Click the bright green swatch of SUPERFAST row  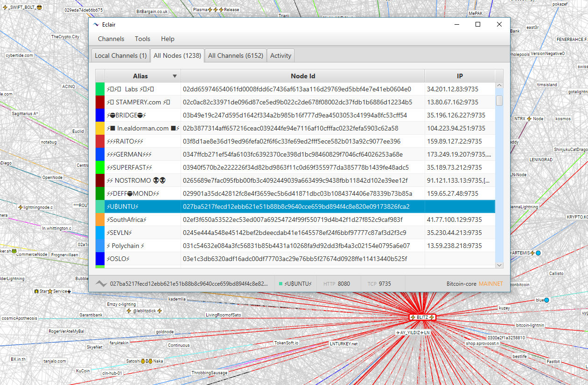(100, 167)
